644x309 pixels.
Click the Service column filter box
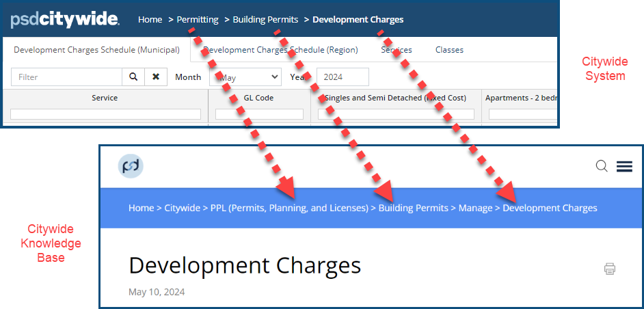coord(105,114)
